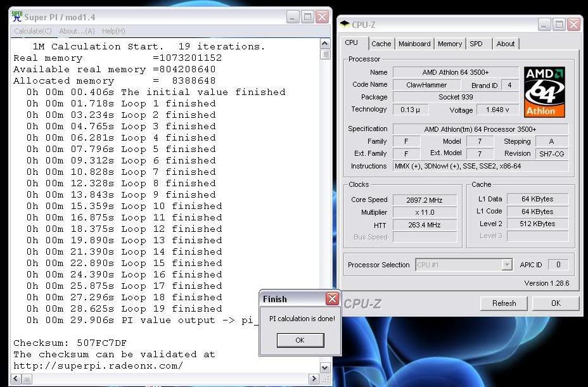The image size is (588, 387).
Task: Click the 'Real memory =1073201152' line
Action: coord(117,58)
